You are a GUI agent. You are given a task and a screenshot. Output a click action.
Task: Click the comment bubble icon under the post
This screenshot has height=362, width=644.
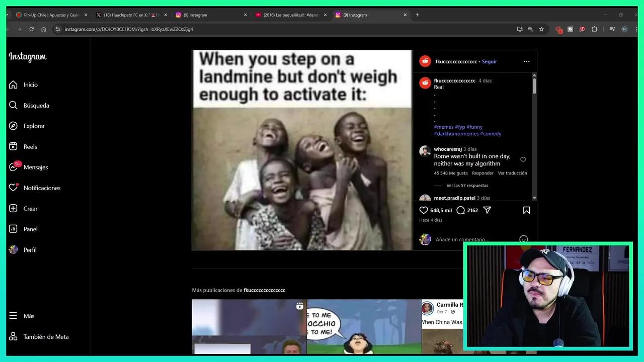[460, 210]
